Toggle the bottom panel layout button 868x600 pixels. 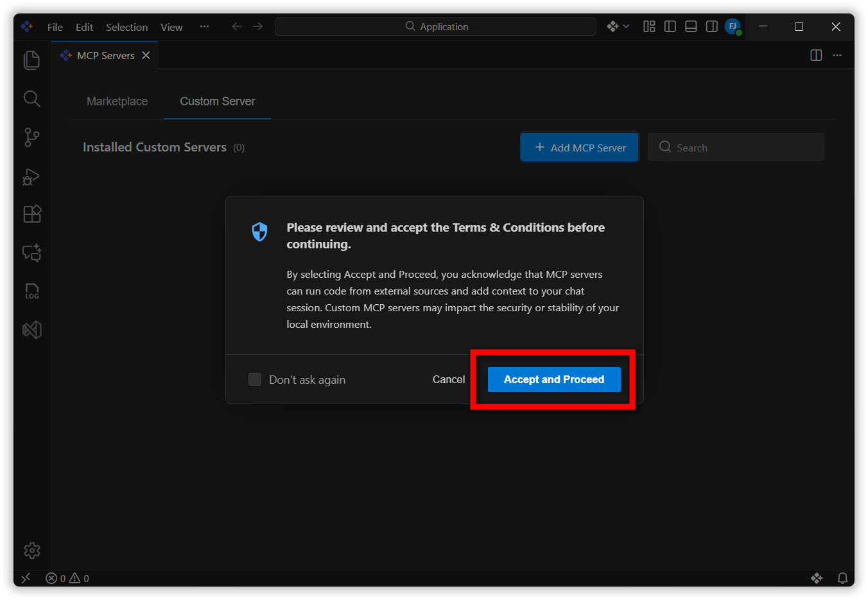click(x=691, y=26)
